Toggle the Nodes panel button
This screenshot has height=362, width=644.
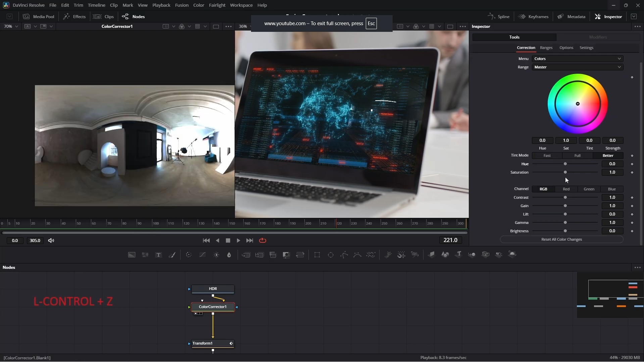coord(133,16)
